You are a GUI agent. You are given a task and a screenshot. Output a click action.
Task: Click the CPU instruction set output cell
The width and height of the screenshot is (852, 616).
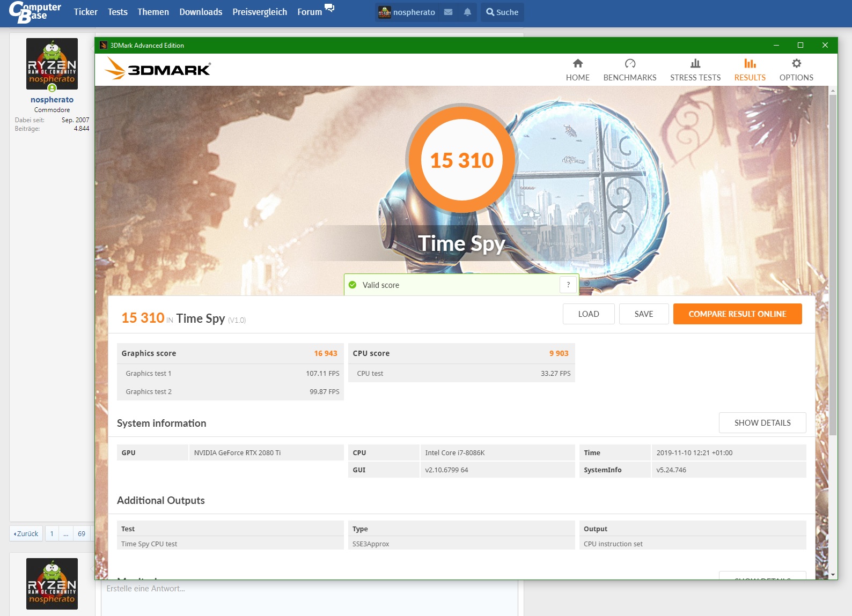coord(693,544)
